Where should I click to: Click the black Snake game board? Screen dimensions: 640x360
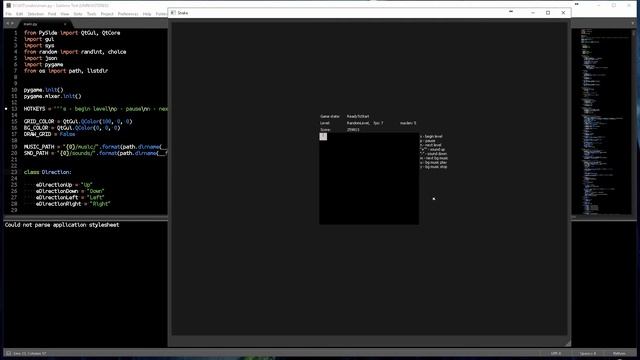point(369,178)
